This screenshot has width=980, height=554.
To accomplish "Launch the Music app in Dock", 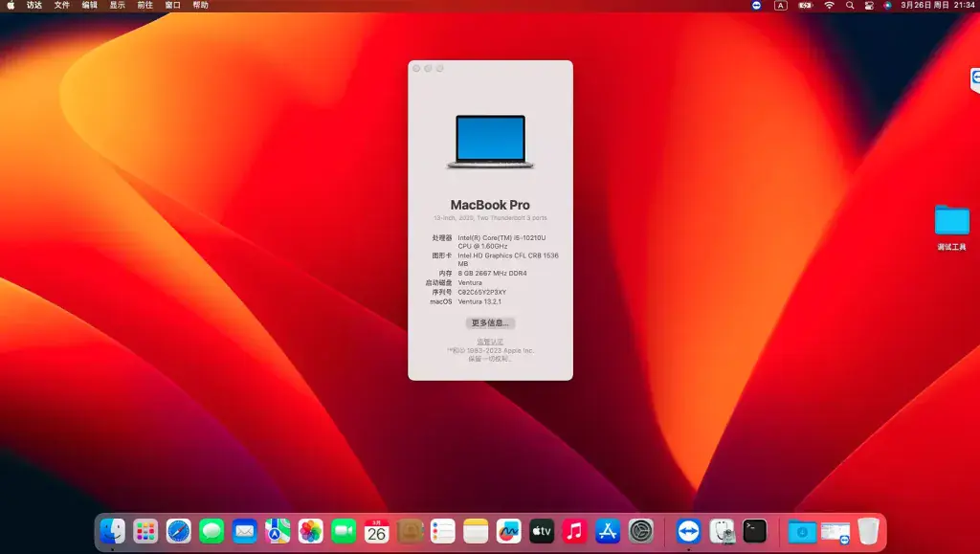I will (575, 532).
